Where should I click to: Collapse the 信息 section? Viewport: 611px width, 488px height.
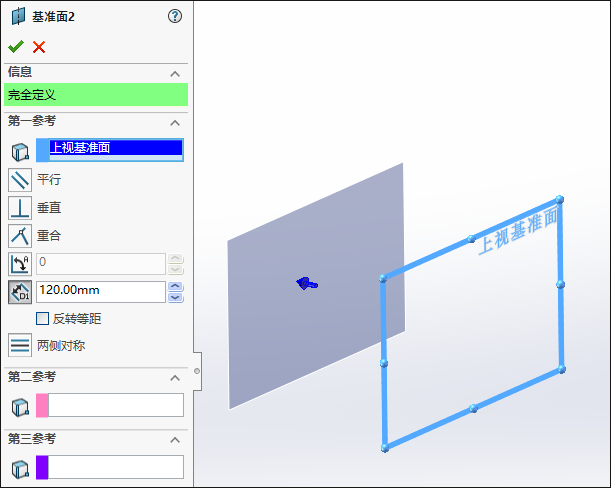175,74
